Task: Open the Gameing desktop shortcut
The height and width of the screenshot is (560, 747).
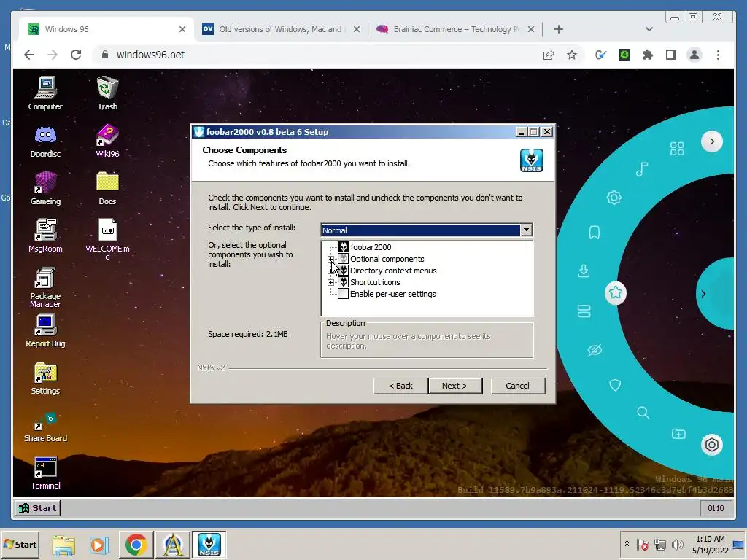Action: click(x=45, y=189)
